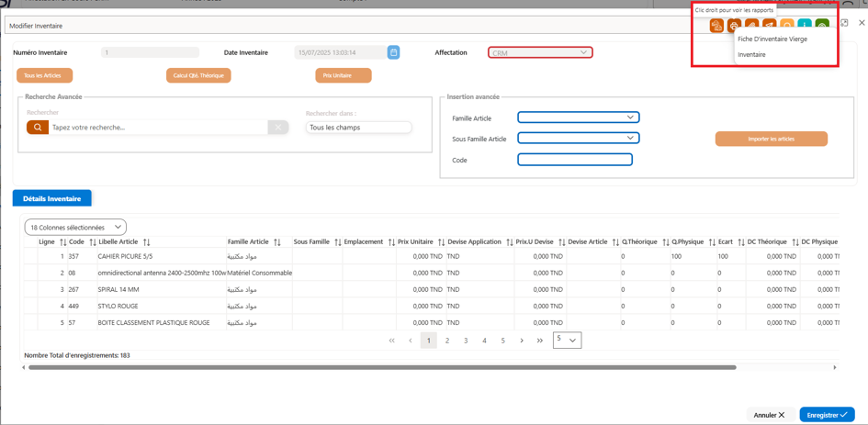Click the orange cloud sync icon
Image resolution: width=868 pixels, height=425 pixels.
click(716, 26)
